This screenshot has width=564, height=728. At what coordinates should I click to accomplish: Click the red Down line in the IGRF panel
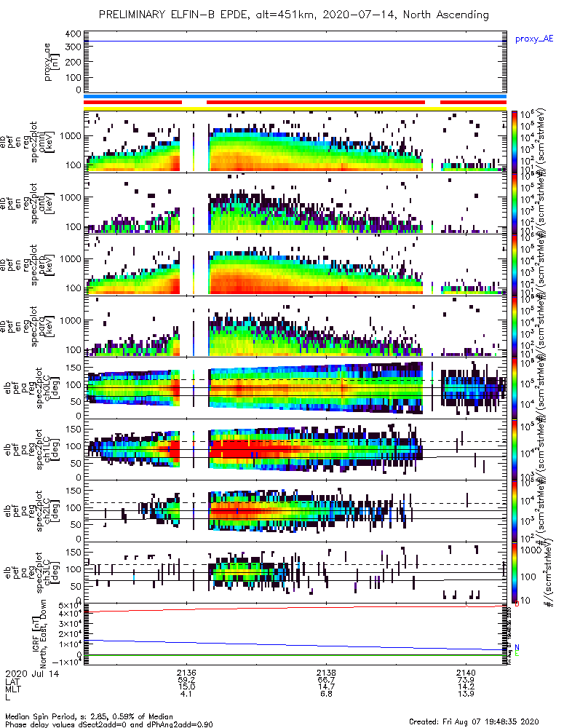pyautogui.click(x=295, y=608)
